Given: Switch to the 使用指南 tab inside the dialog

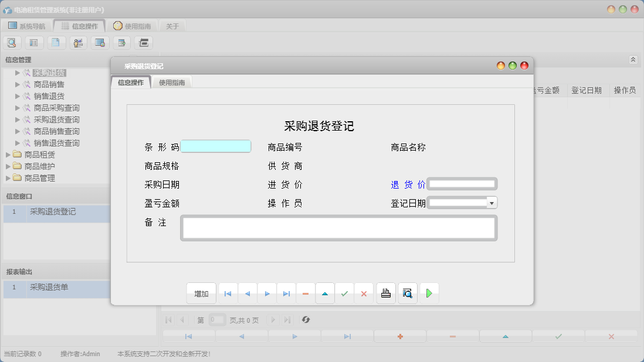Looking at the screenshot, I should click(x=174, y=82).
